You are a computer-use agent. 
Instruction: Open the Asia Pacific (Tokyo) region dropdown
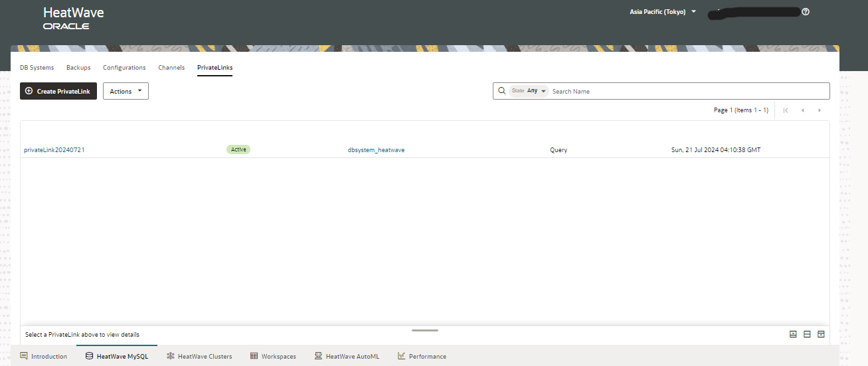click(662, 12)
